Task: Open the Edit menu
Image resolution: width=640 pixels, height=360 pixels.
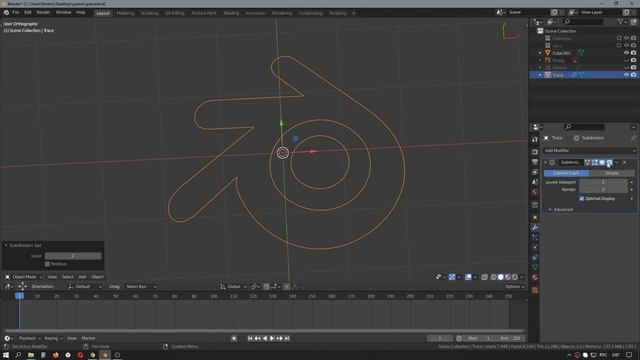Action: click(27, 13)
